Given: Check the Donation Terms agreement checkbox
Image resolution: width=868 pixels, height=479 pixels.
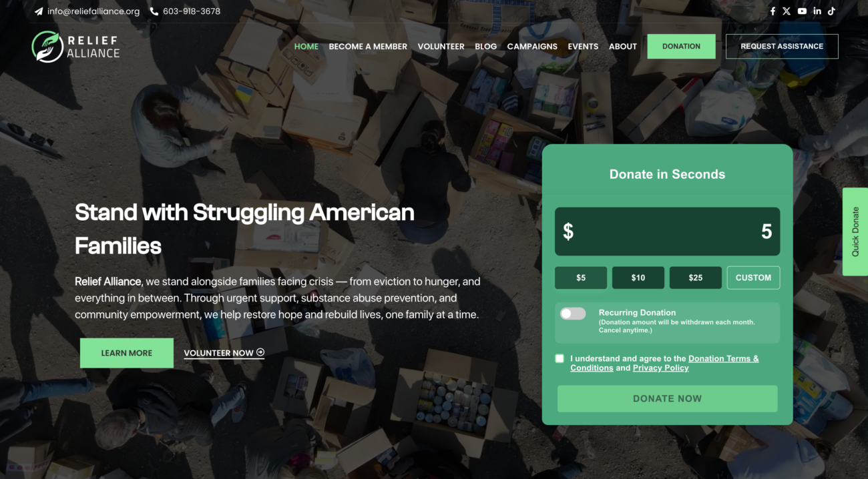Looking at the screenshot, I should (x=560, y=359).
